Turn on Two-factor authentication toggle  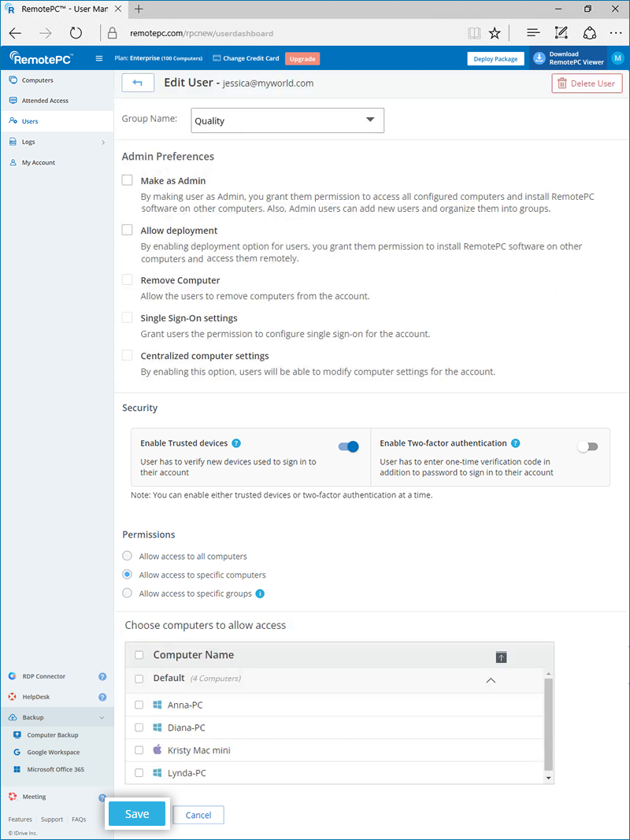(587, 446)
